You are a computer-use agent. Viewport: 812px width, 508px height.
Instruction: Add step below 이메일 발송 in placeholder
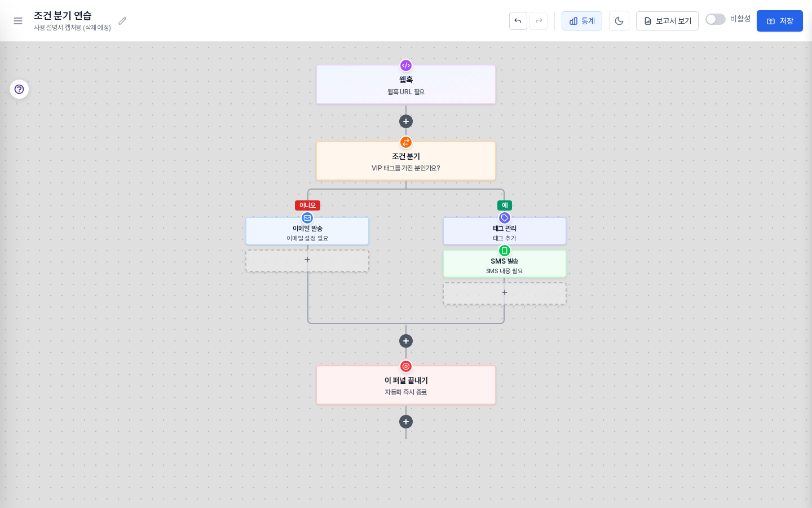pos(307,261)
